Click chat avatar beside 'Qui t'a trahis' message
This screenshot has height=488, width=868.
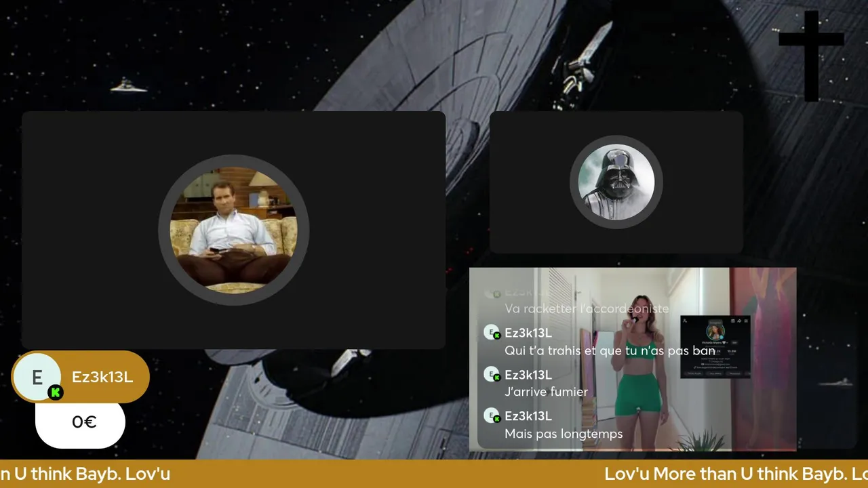(492, 333)
